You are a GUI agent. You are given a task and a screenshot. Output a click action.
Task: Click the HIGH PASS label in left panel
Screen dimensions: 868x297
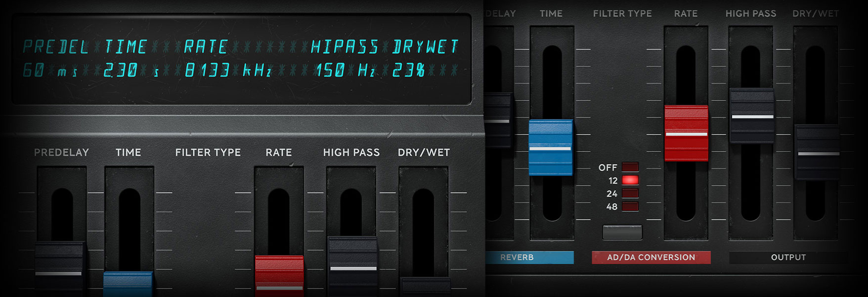point(351,152)
